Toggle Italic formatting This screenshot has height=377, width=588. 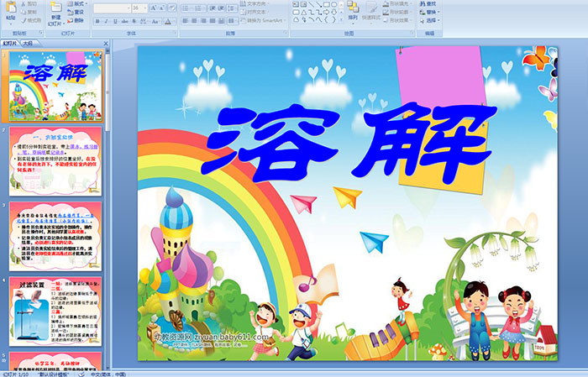point(106,21)
